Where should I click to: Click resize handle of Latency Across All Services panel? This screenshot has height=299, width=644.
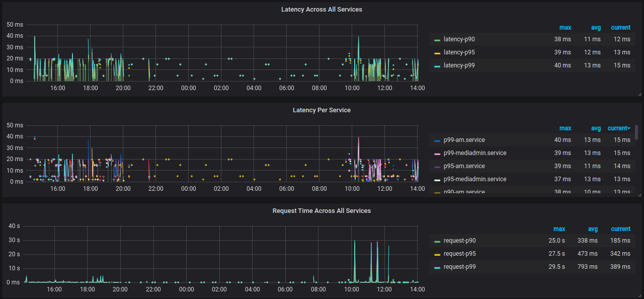(639, 94)
